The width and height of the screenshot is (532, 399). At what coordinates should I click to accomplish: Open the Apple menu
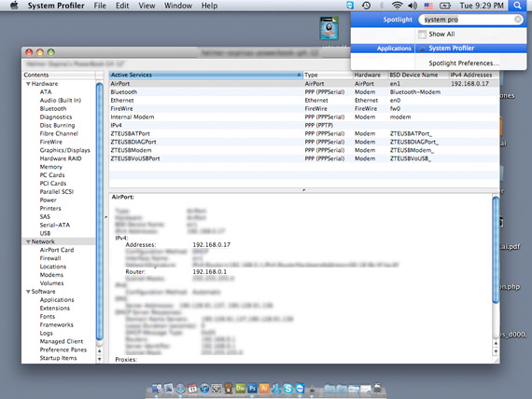pyautogui.click(x=14, y=6)
